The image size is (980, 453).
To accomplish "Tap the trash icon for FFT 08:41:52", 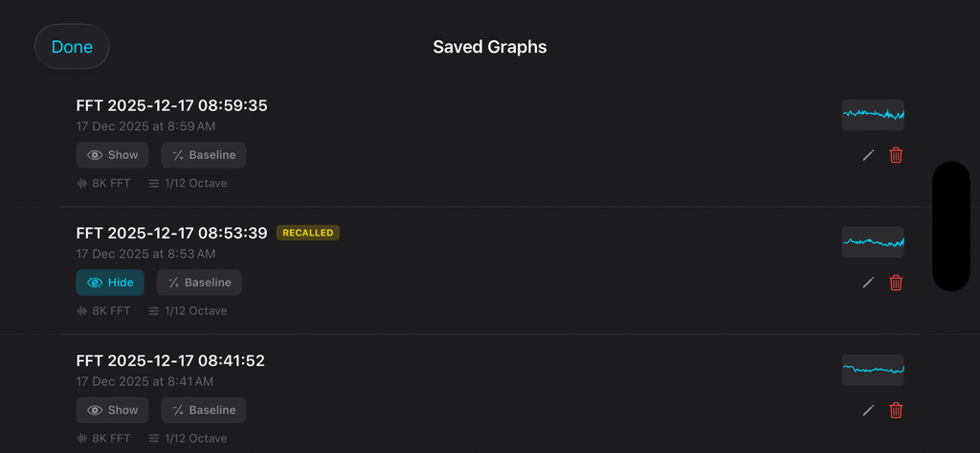I will pos(896,410).
